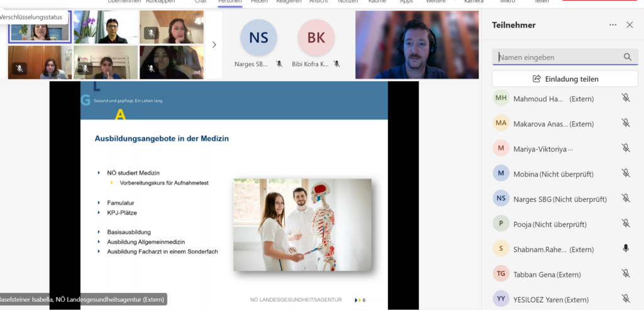The height and width of the screenshot is (310, 644).
Task: Click the muted mic icon for Tabban Gena
Action: (x=626, y=274)
